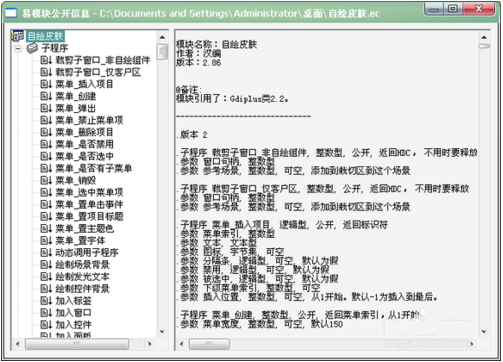This screenshot has width=503, height=362.
Task: Click tree panel's scroll left arrow
Action: [17, 344]
